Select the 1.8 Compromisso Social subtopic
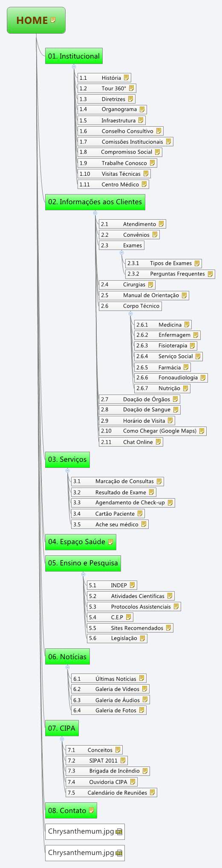222x868 pixels. point(120,152)
